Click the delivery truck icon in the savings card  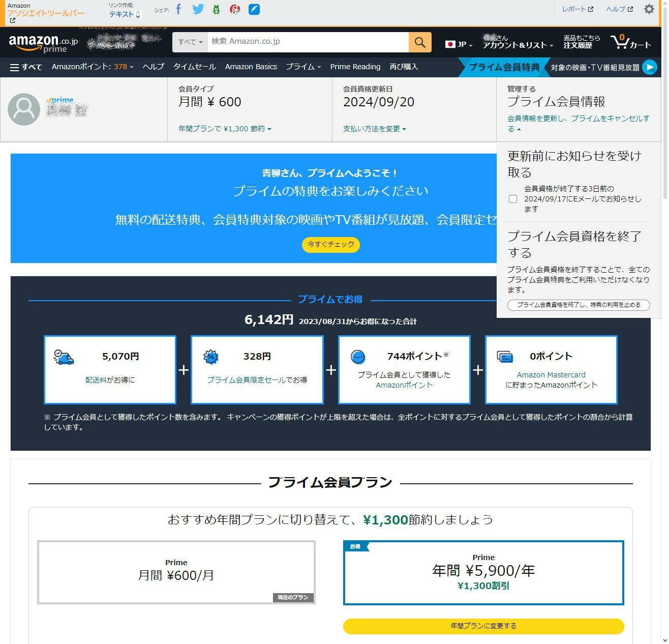point(64,357)
